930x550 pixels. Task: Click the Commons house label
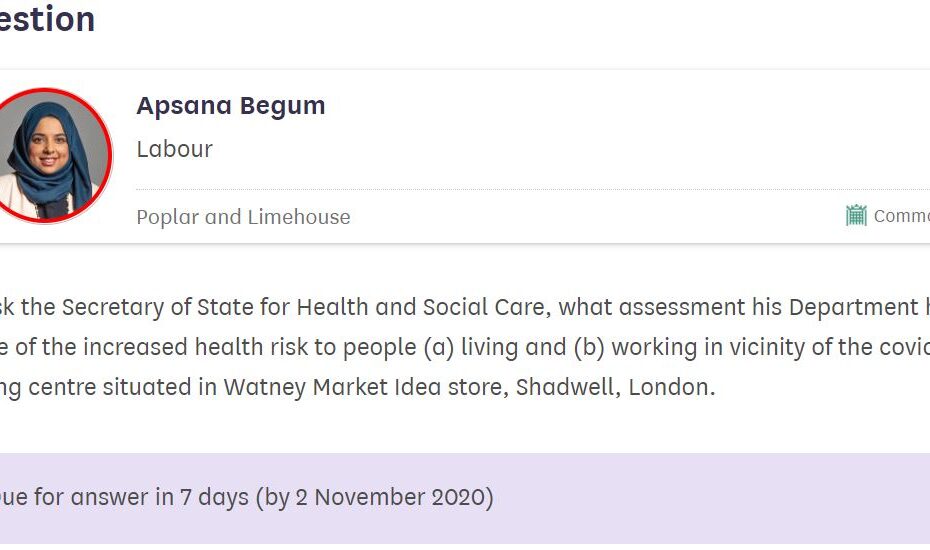[x=901, y=216]
